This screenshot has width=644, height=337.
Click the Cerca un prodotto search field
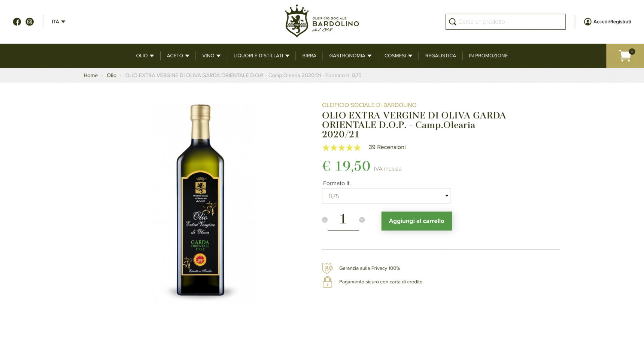tap(505, 22)
